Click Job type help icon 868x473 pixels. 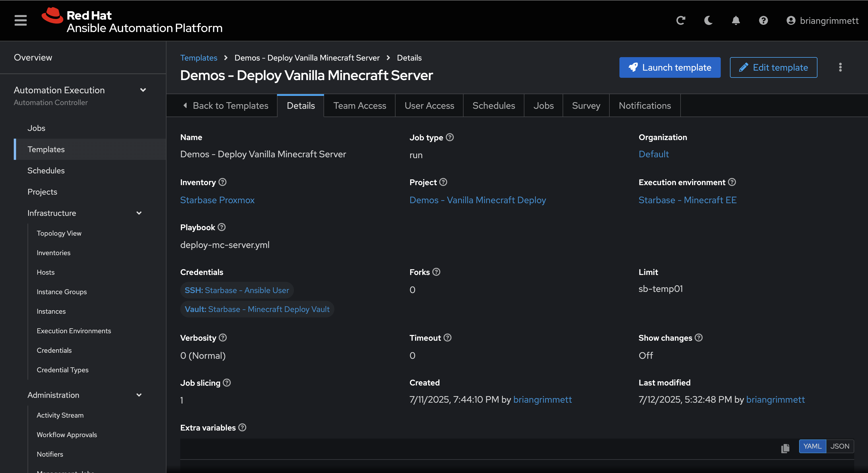click(x=449, y=137)
